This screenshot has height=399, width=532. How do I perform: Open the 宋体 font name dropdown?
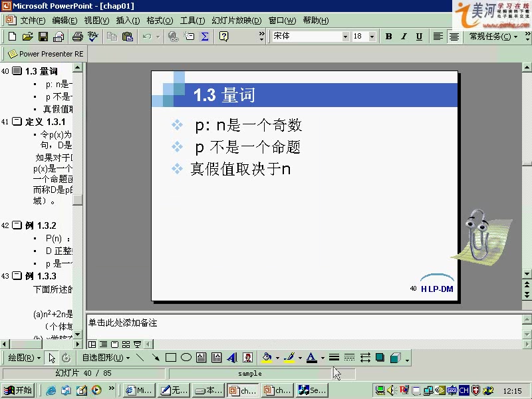(x=345, y=37)
